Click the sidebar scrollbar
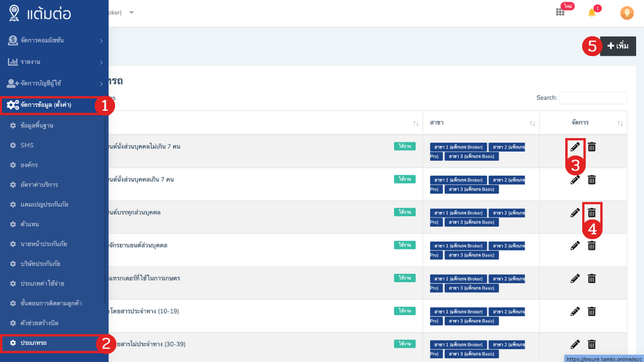 (x=105, y=210)
